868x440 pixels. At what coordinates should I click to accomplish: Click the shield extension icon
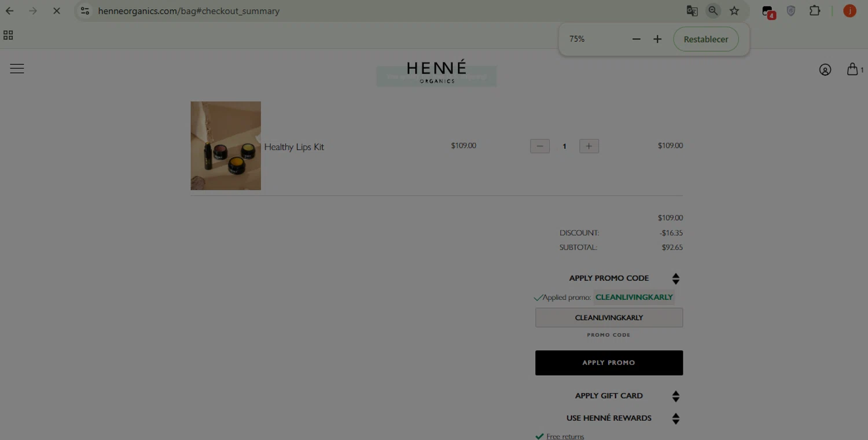(x=791, y=11)
